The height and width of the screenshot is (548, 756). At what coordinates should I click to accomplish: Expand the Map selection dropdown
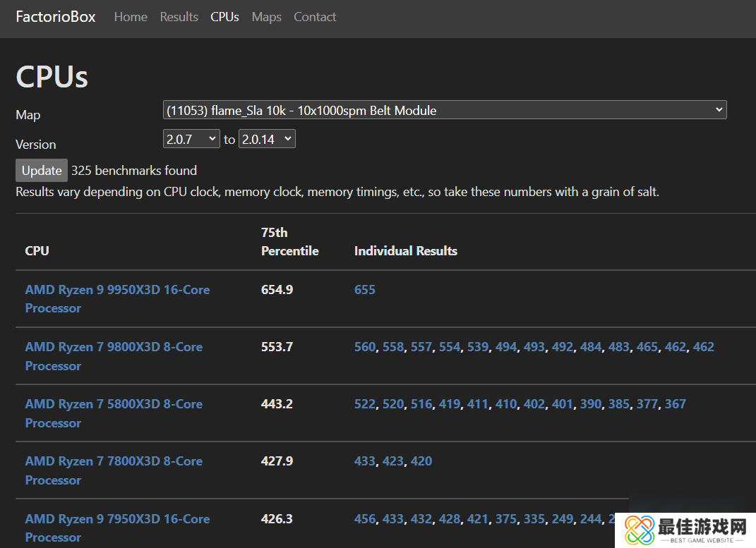(x=445, y=110)
